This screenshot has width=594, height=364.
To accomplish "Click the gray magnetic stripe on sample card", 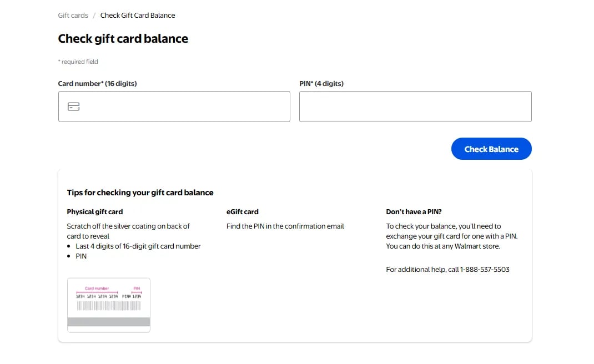I will [x=109, y=321].
